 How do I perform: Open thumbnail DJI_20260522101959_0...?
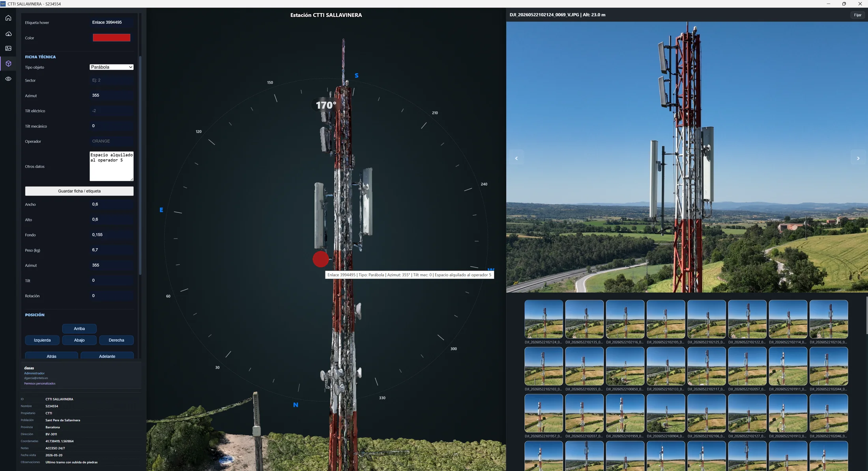tap(625, 413)
